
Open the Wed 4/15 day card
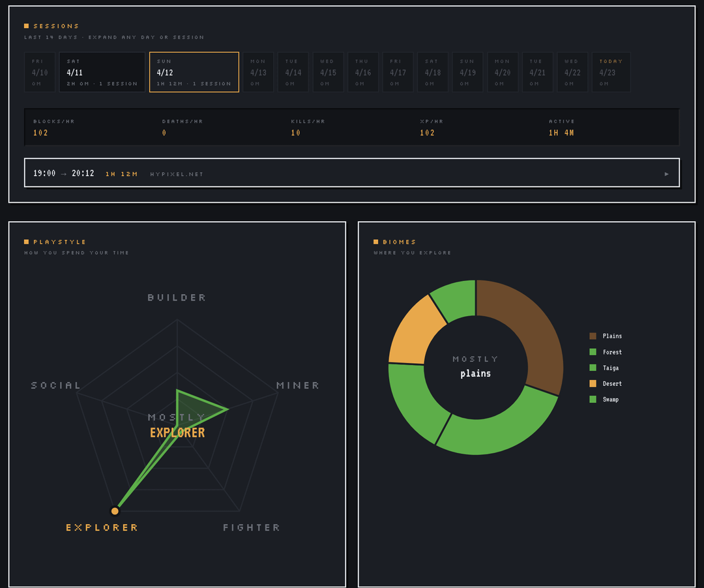click(x=327, y=72)
